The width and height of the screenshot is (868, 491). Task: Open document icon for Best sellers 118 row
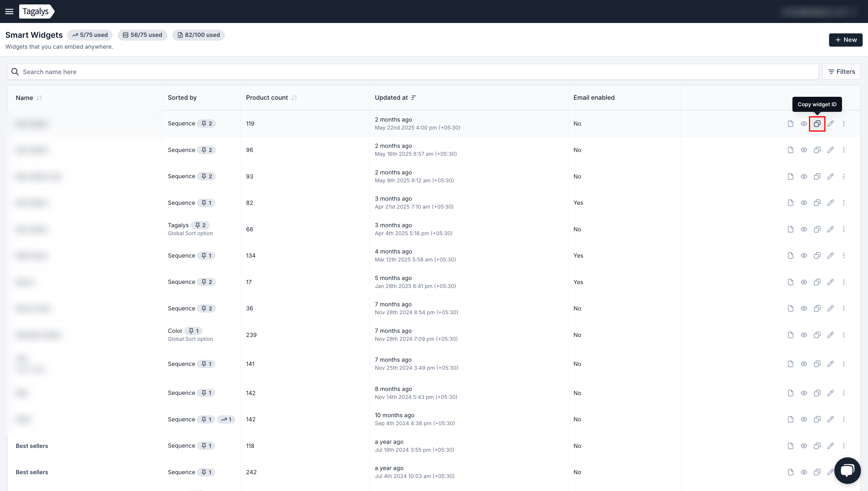[790, 446]
